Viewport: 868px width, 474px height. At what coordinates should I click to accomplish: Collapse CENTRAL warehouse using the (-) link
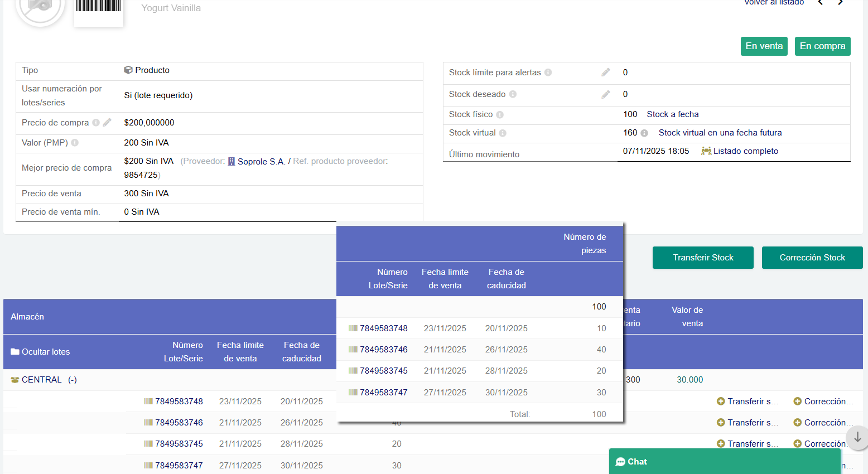point(73,380)
